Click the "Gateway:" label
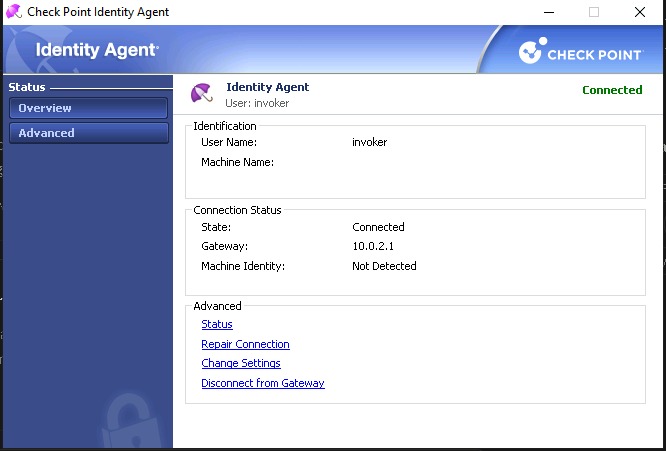 coord(224,246)
